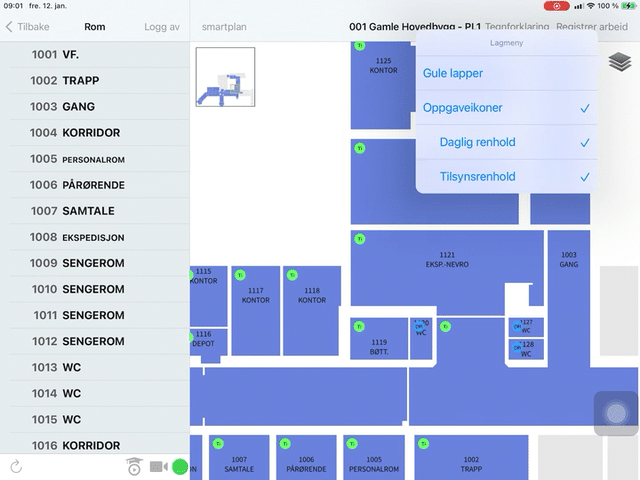Image resolution: width=640 pixels, height=480 pixels.
Task: Tap the video camera icon
Action: tap(158, 466)
